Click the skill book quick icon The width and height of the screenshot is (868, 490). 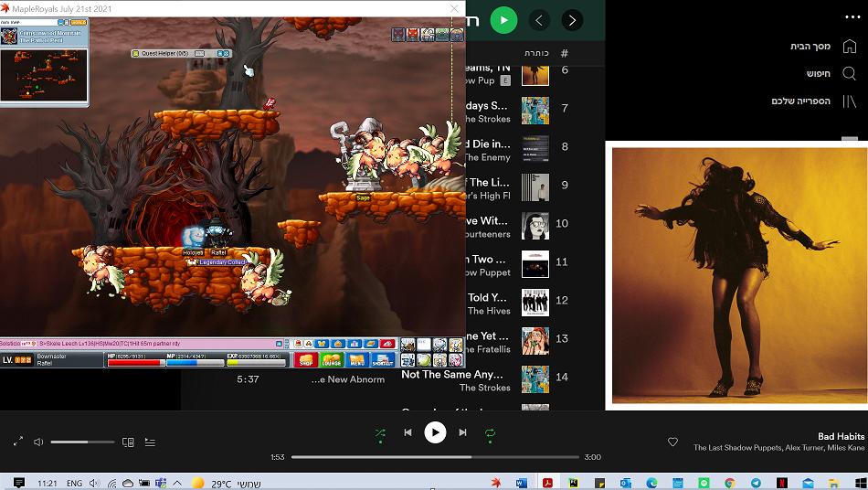(x=371, y=344)
